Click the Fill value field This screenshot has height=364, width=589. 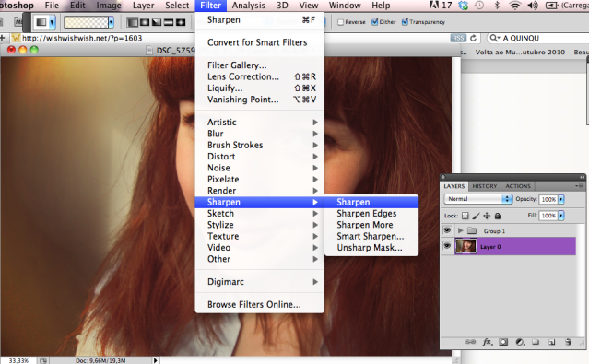point(548,216)
